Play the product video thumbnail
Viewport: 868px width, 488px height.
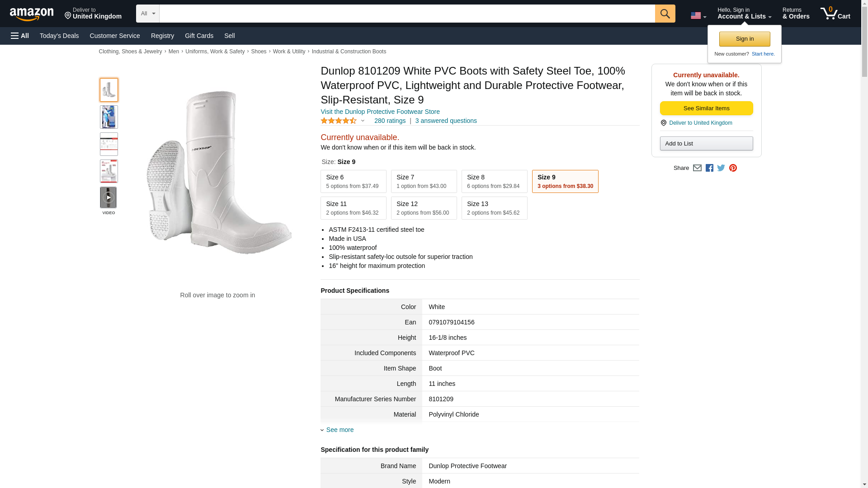point(108,198)
